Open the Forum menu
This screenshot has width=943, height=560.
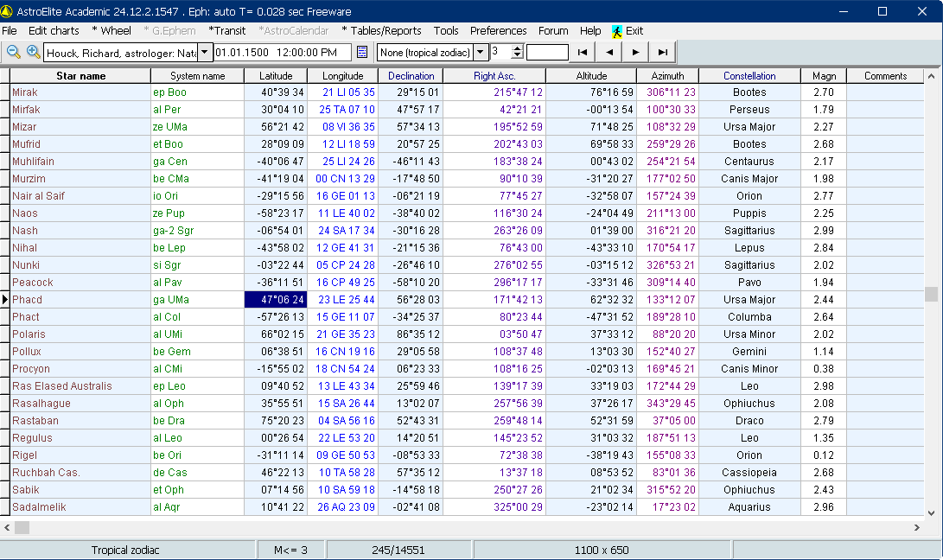pos(553,31)
